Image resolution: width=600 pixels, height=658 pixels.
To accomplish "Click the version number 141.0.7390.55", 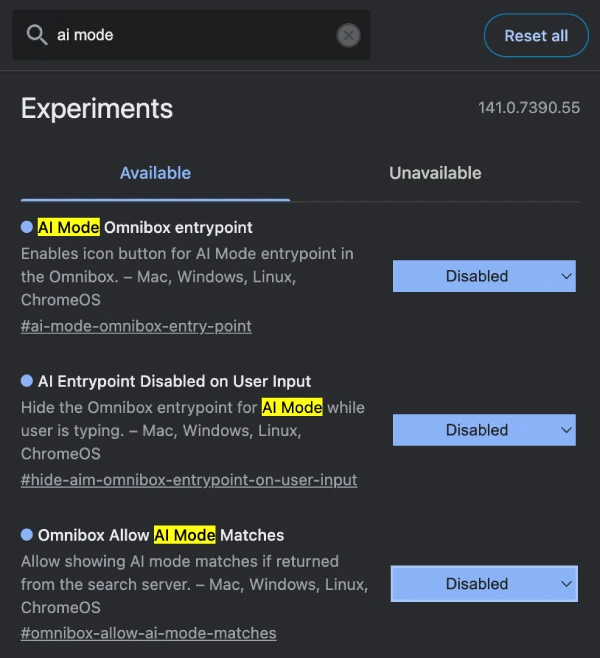I will tap(529, 108).
